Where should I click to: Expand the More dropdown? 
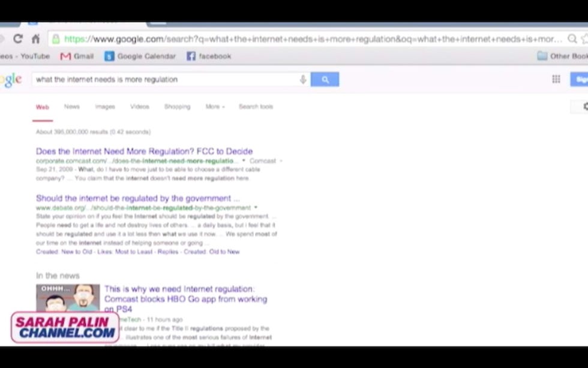tap(215, 107)
